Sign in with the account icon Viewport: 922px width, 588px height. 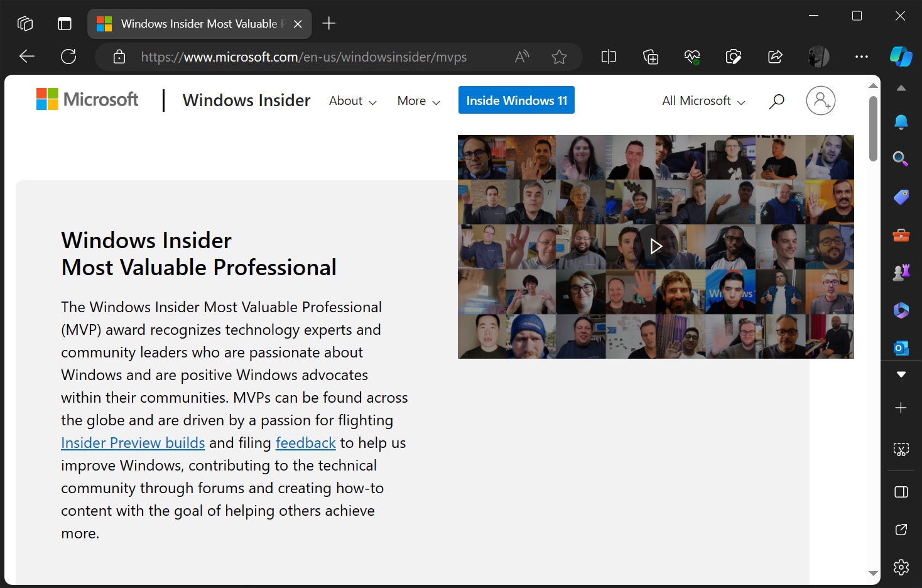point(821,101)
